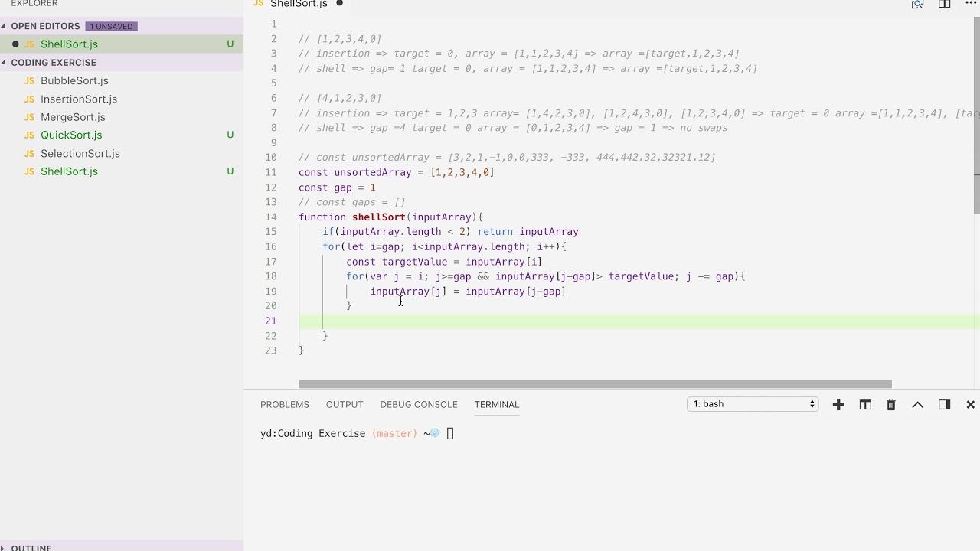Open SelectionSort.js in the explorer
This screenshot has width=980, height=551.
(x=80, y=153)
